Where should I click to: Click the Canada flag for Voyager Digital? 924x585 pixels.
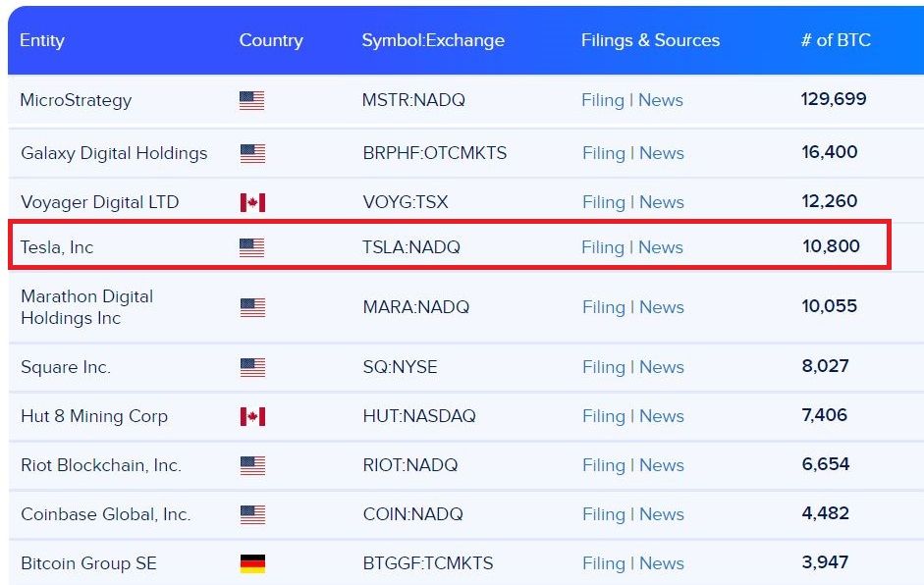click(x=251, y=202)
